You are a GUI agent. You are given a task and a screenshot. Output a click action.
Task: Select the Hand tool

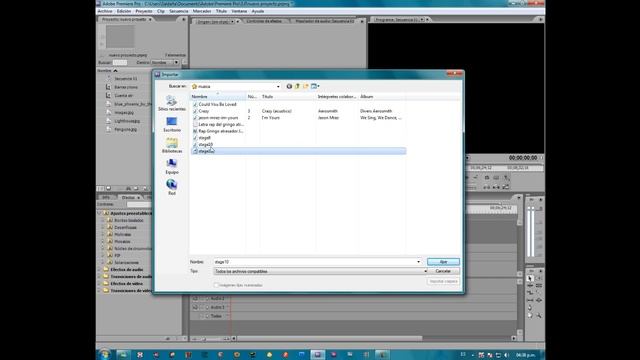[x=530, y=316]
